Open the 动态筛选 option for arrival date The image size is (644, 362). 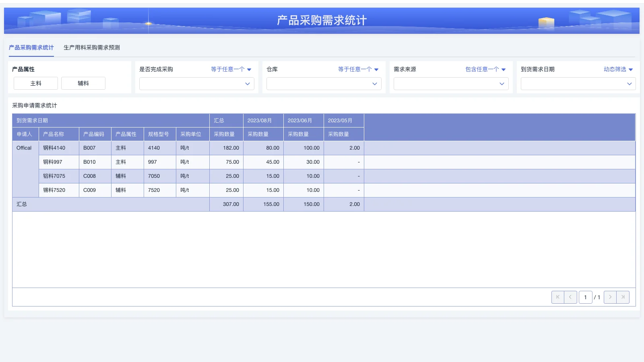tap(616, 69)
